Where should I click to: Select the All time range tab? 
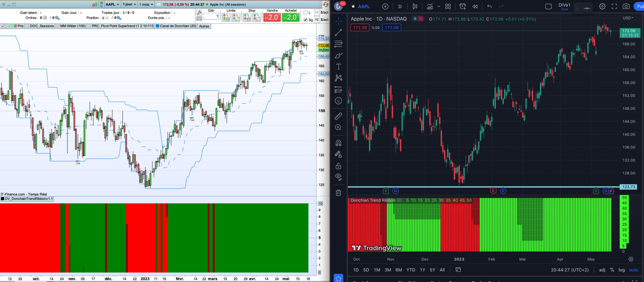pyautogui.click(x=442, y=270)
